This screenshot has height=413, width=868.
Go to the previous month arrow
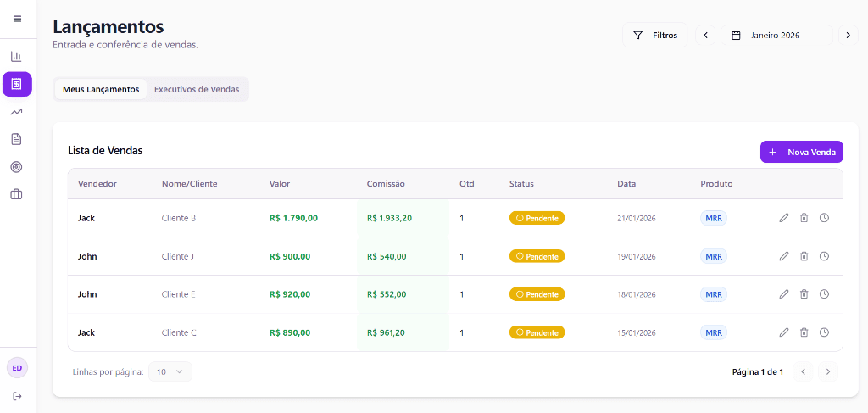pyautogui.click(x=705, y=36)
